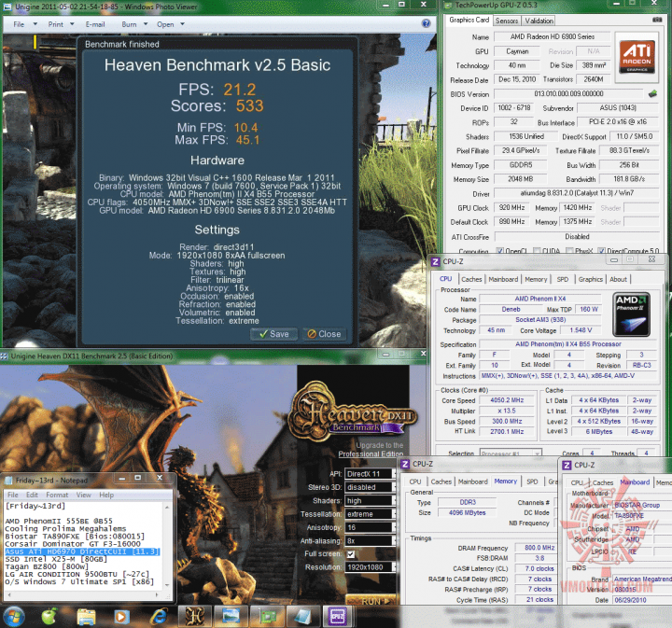Open Windows Media Player from the taskbar

click(121, 617)
